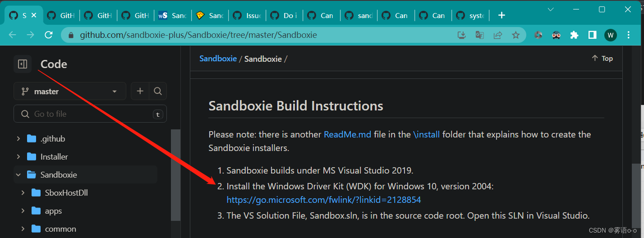The height and width of the screenshot is (238, 644).
Task: Switch to the 'Do i' tab
Action: (284, 15)
